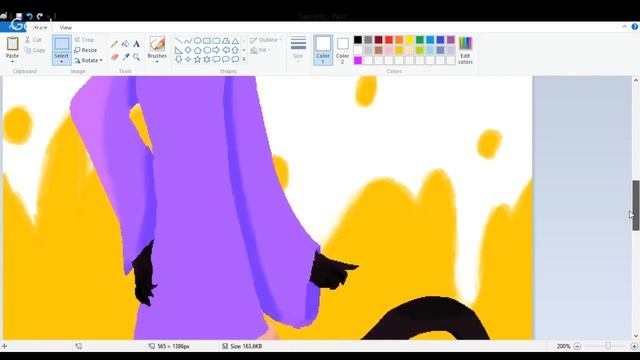Choose the Curve shape
The image size is (640, 360).
pos(188,41)
